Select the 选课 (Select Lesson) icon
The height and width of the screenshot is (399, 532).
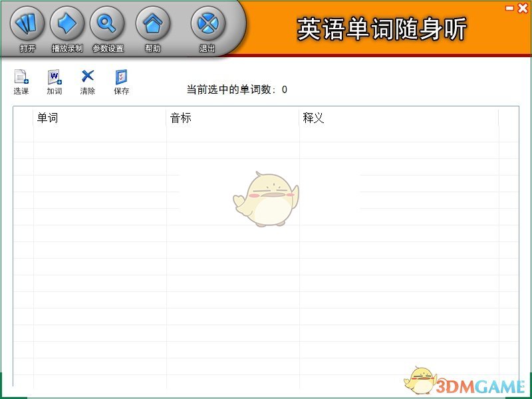[21, 76]
